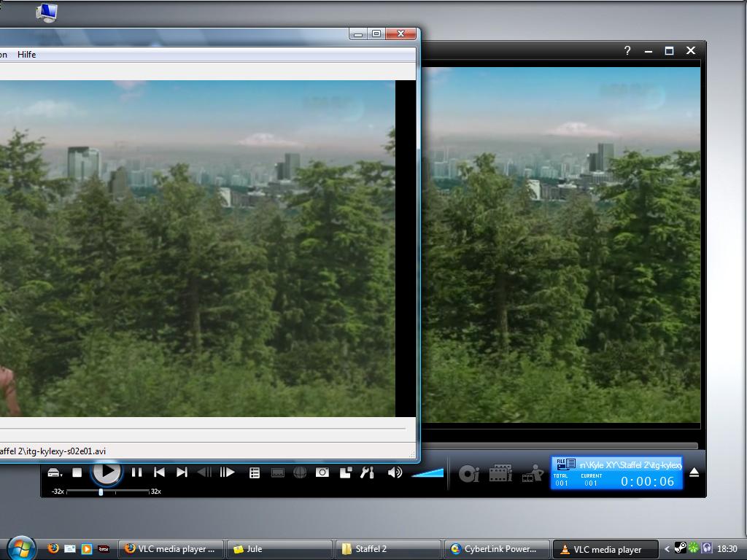Switch to the Staffel 2 taskbar button

[x=387, y=549]
